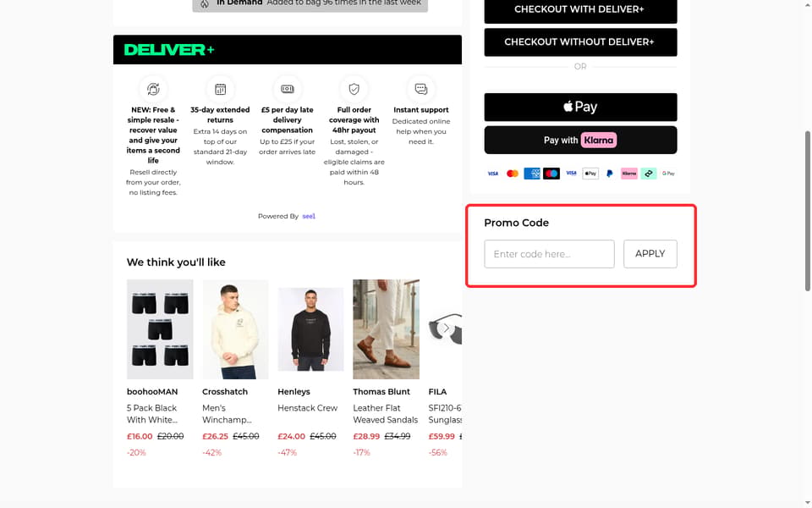Image resolution: width=812 pixels, height=508 pixels.
Task: Click the full order coverage shield icon
Action: click(354, 89)
